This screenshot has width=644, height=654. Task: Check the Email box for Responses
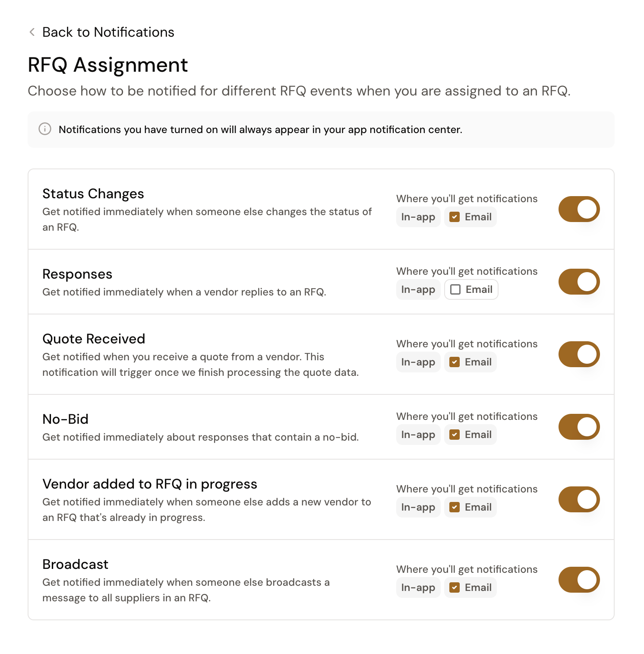coord(455,289)
